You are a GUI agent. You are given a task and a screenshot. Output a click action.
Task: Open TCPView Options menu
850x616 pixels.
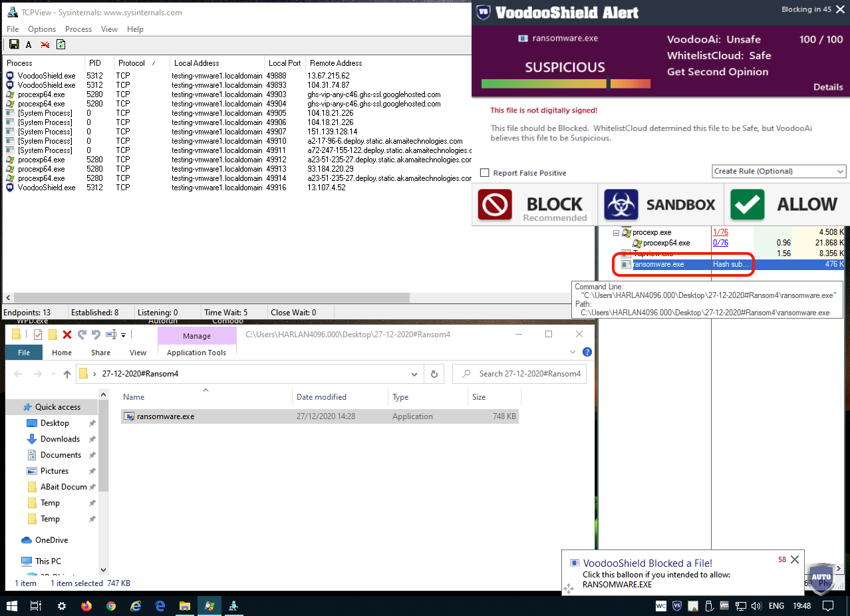tap(42, 29)
